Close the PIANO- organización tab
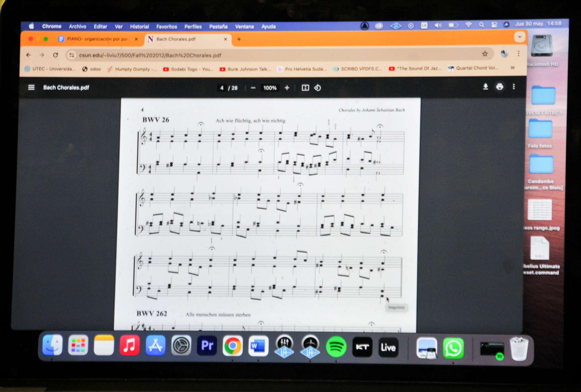Image resolution: width=581 pixels, height=392 pixels. click(x=136, y=39)
